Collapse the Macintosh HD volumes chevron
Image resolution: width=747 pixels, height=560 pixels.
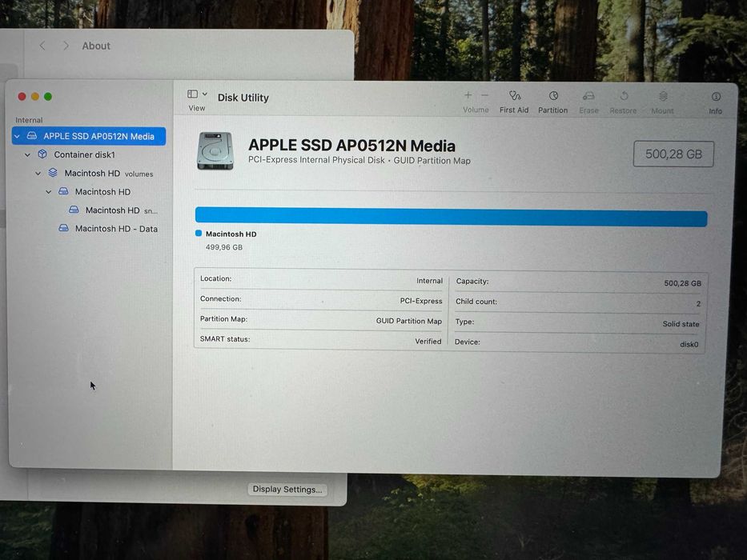38,174
